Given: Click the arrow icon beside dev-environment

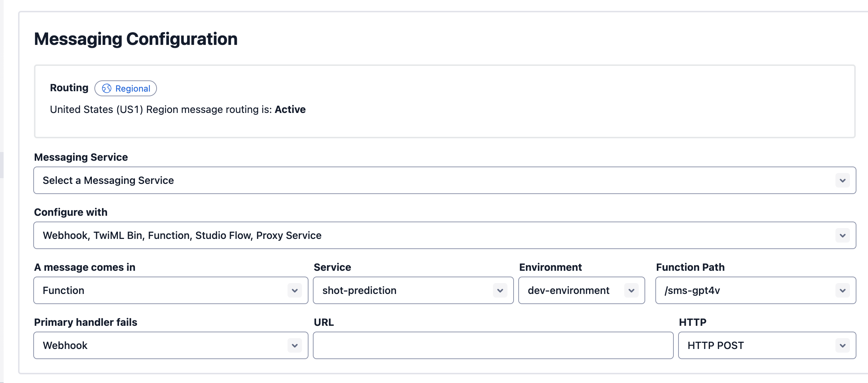Looking at the screenshot, I should [631, 290].
